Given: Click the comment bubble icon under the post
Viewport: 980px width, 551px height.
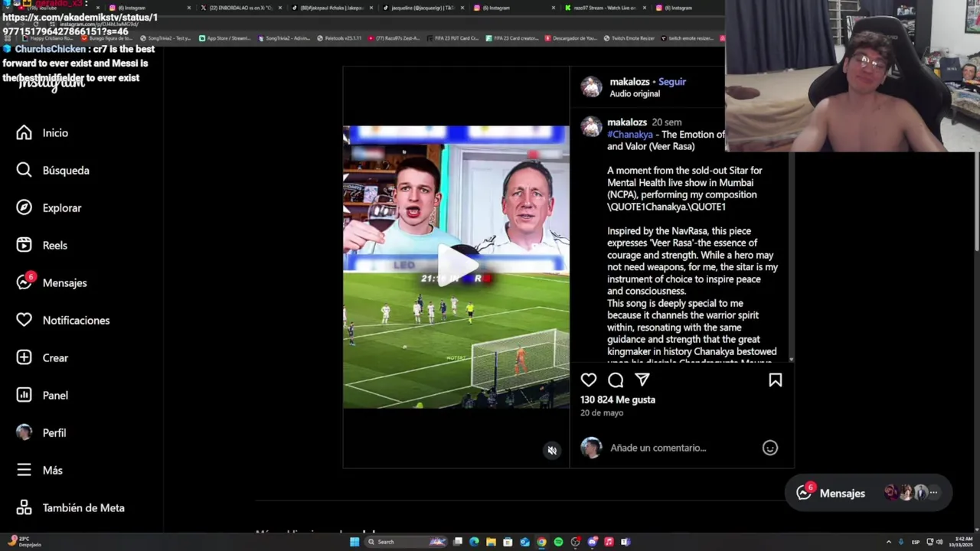Looking at the screenshot, I should (616, 380).
